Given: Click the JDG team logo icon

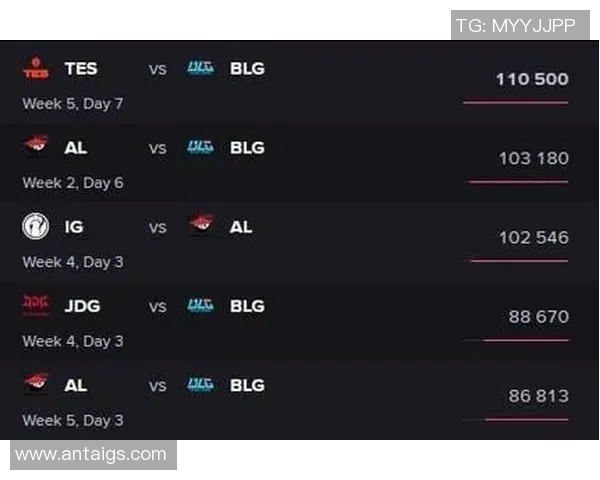Looking at the screenshot, I should pyautogui.click(x=36, y=306).
